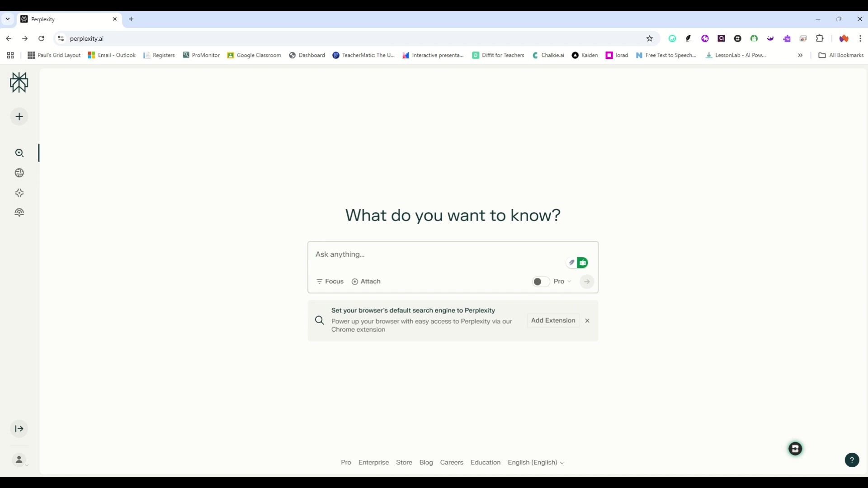Open Kaiden bookmark

point(585,55)
